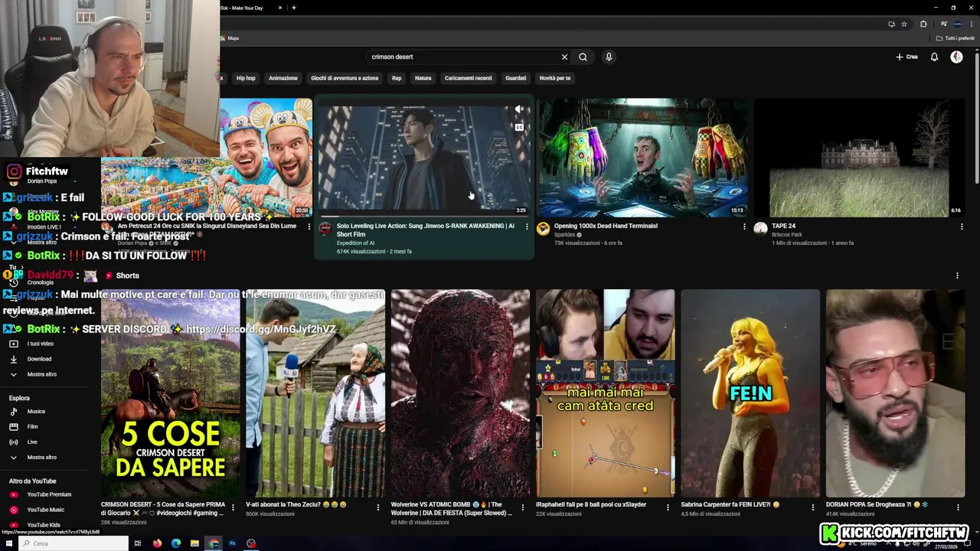Image resolution: width=980 pixels, height=551 pixels.
Task: Click the Cerca taskbar search box
Action: point(73,543)
